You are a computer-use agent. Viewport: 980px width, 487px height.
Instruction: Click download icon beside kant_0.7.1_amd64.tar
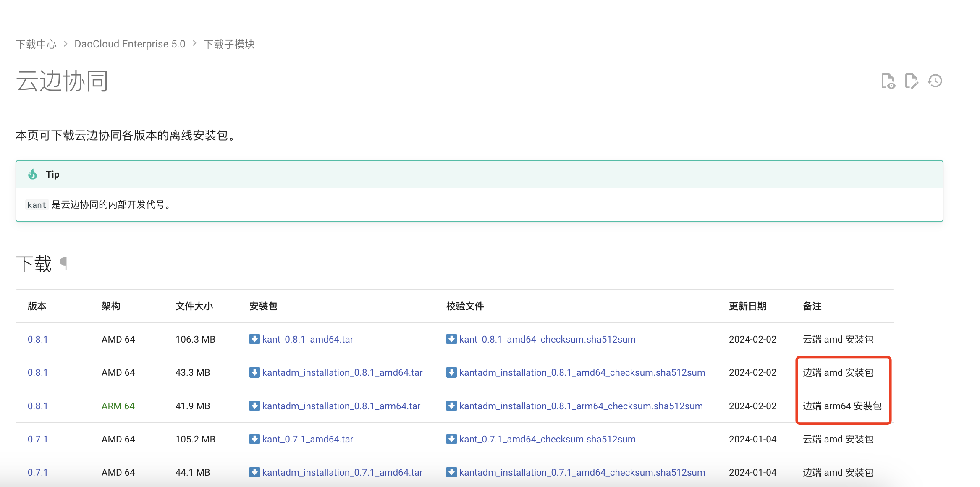coord(254,439)
